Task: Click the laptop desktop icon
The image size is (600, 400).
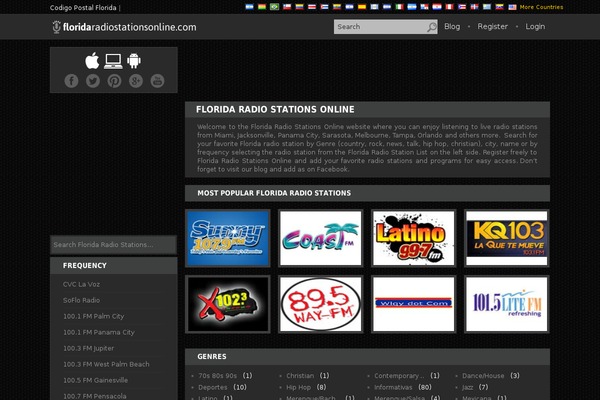Action: pos(113,61)
